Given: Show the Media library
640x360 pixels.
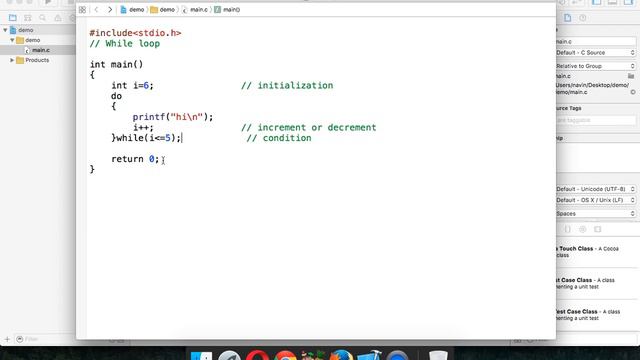Looking at the screenshot, I should 598,229.
